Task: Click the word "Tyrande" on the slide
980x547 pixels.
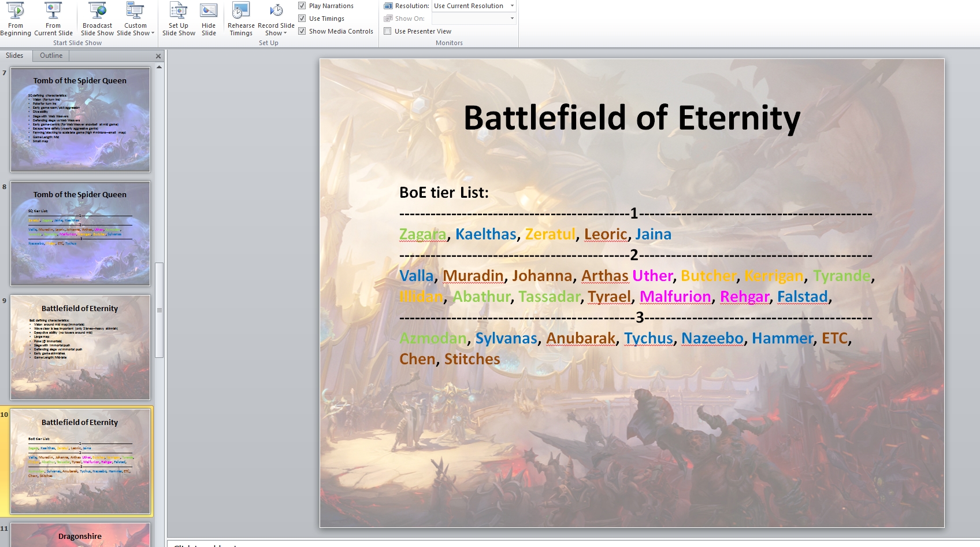Action: 842,276
